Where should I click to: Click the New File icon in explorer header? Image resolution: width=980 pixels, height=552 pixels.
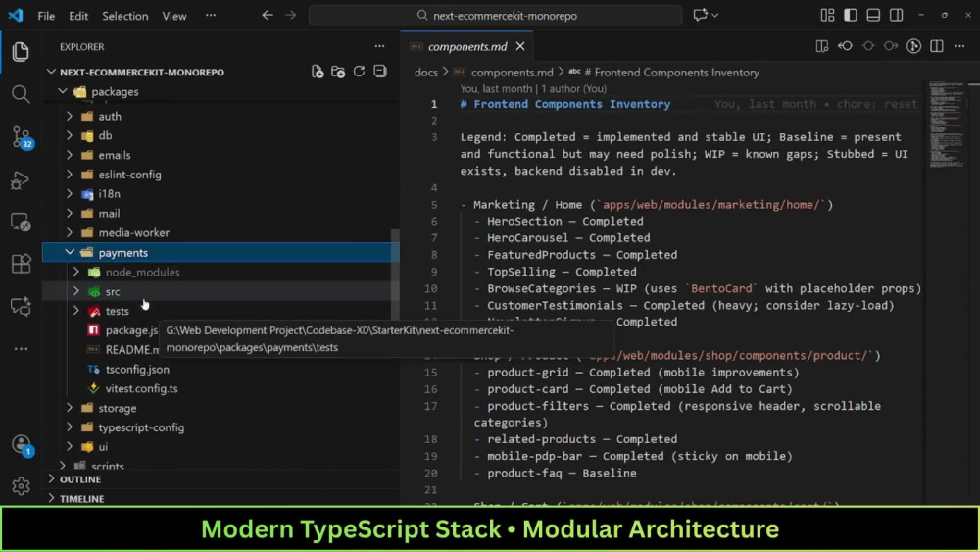pos(318,72)
